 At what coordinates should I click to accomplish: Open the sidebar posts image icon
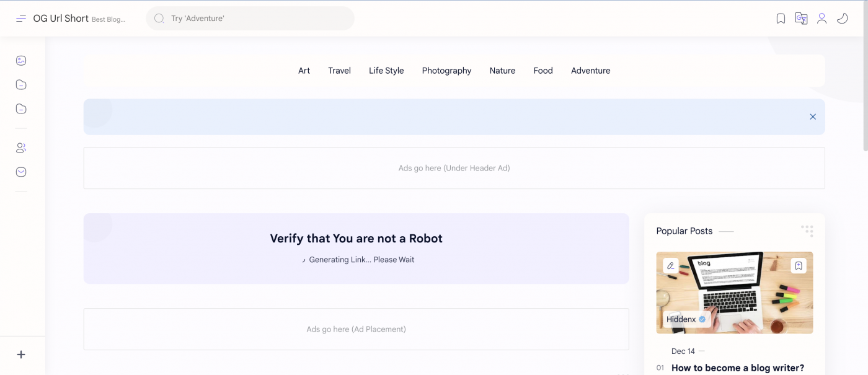click(x=21, y=60)
